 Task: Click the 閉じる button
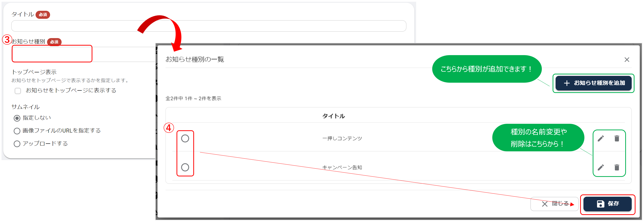(x=554, y=204)
